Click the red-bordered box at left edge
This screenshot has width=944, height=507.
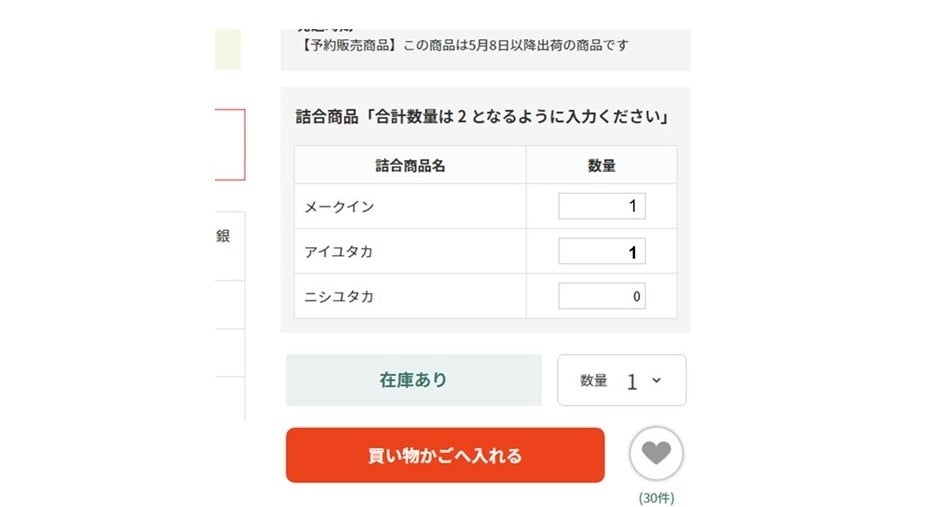pos(230,145)
